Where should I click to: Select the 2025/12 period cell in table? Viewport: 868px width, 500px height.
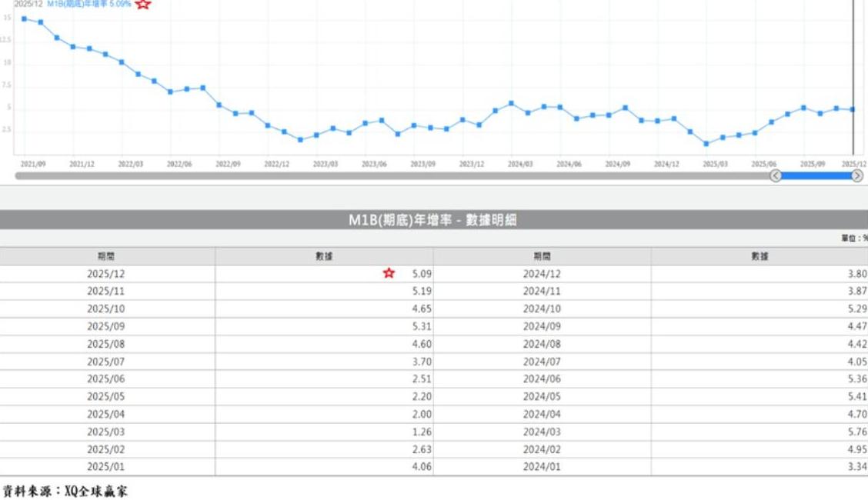click(106, 274)
